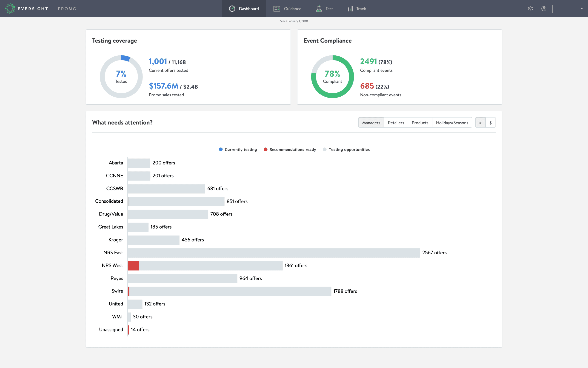The width and height of the screenshot is (588, 368).
Task: Click the Reyes bar
Action: click(x=182, y=279)
